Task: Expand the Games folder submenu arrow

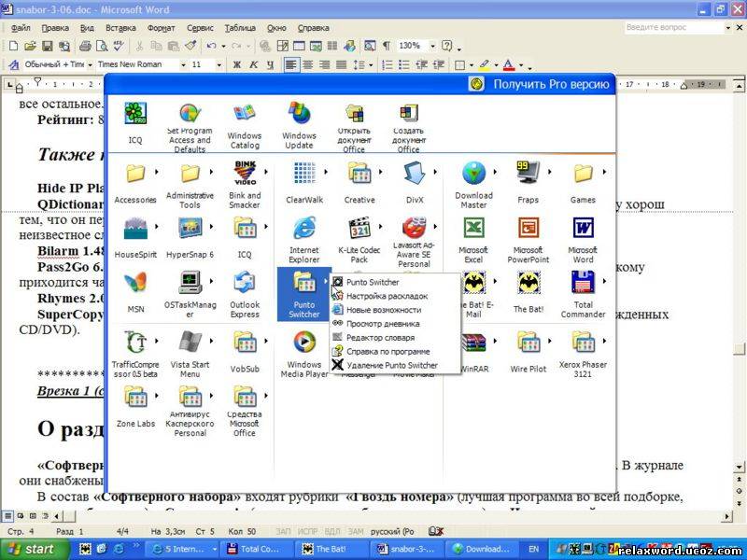Action: 605,173
